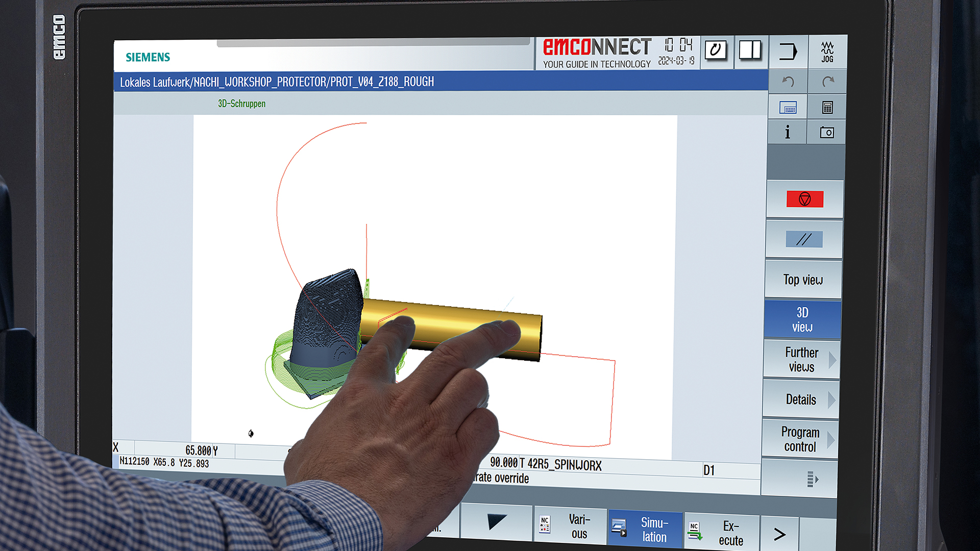Open the calculator icon
The image size is (980, 551).
827,108
